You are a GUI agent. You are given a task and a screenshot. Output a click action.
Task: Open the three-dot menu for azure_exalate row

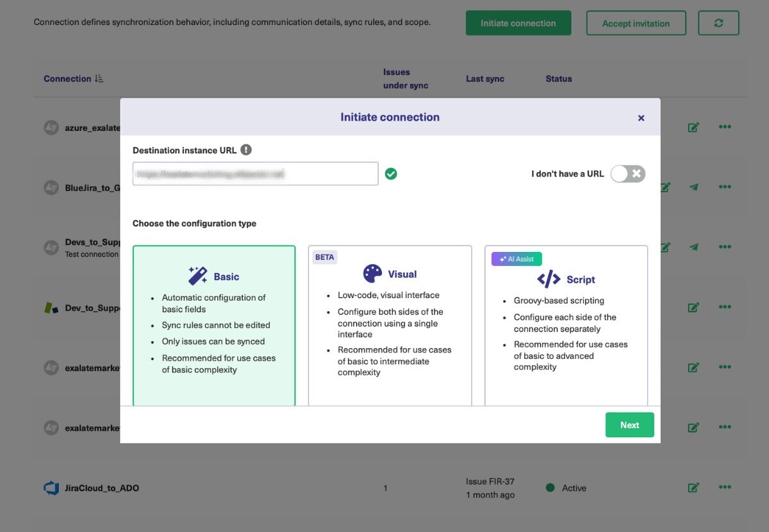pyautogui.click(x=725, y=127)
